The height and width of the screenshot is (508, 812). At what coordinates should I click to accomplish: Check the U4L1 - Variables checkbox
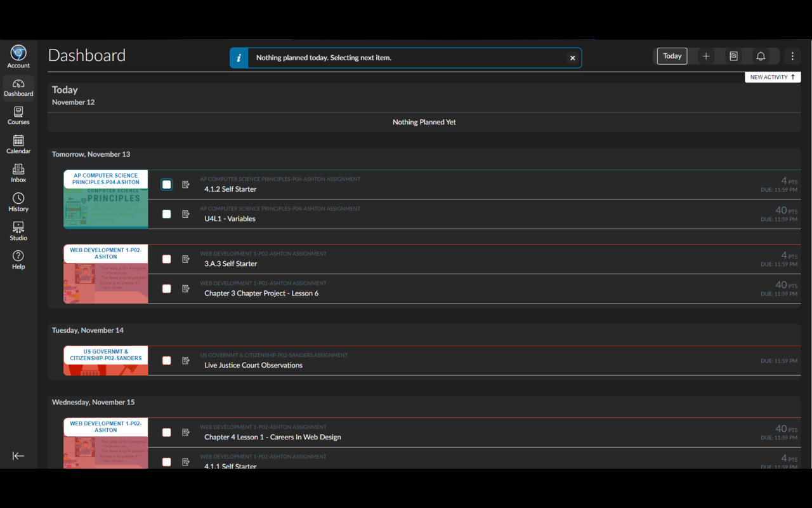pyautogui.click(x=166, y=214)
